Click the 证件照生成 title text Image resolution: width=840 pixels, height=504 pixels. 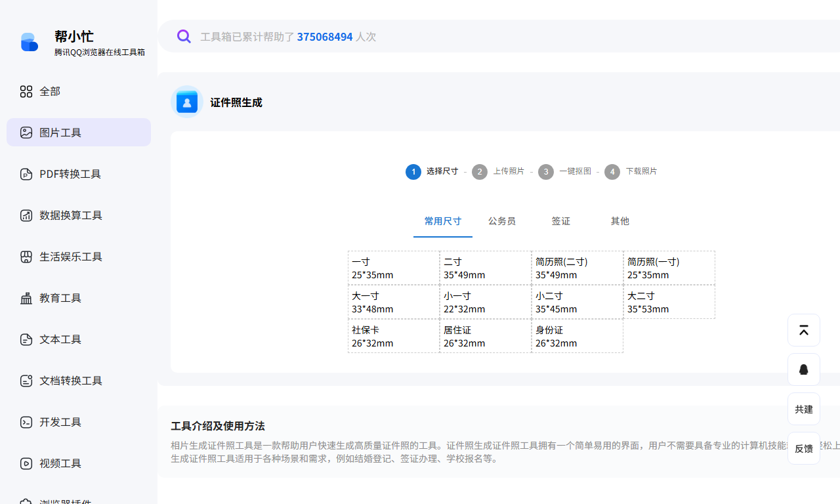pyautogui.click(x=236, y=102)
